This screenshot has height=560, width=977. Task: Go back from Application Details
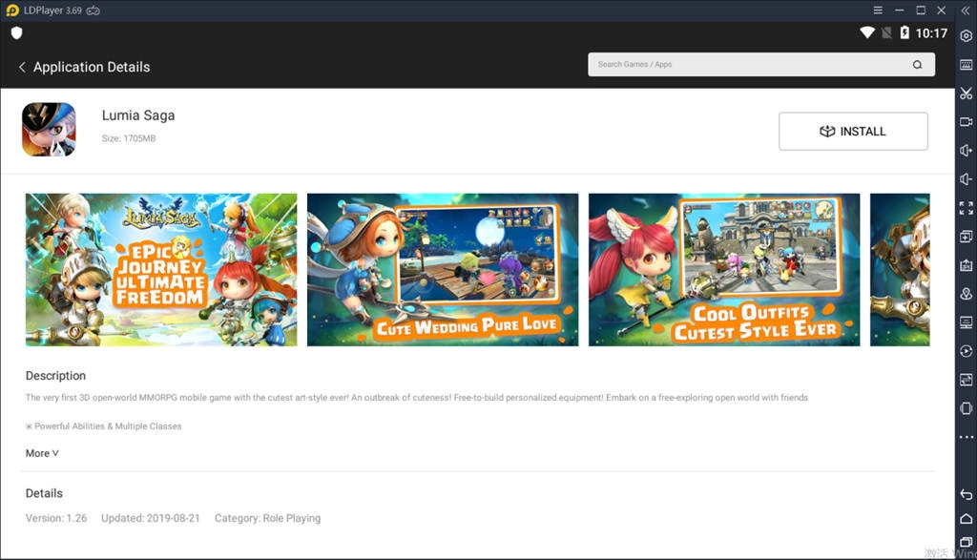coord(22,67)
